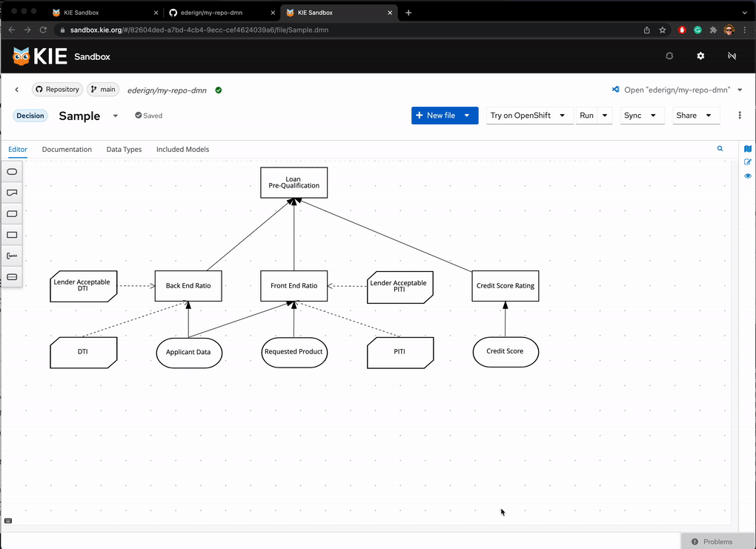Open the keyboard shortcuts icon
Screen dimensions: 756x549
[8, 521]
